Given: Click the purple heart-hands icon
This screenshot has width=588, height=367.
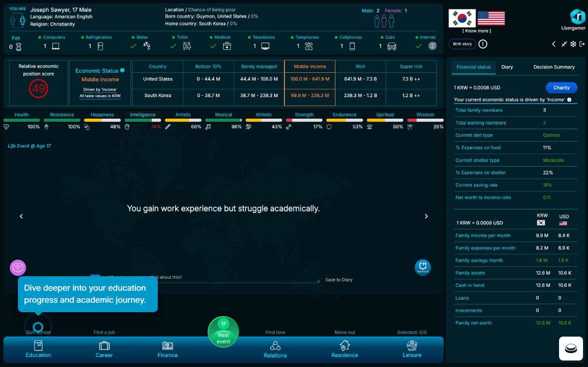Looking at the screenshot, I should coord(18,268).
